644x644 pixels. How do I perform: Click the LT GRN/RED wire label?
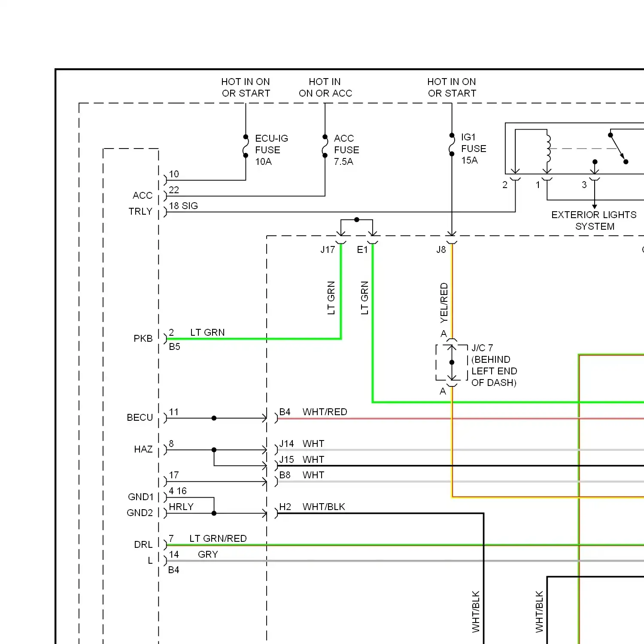point(218,538)
